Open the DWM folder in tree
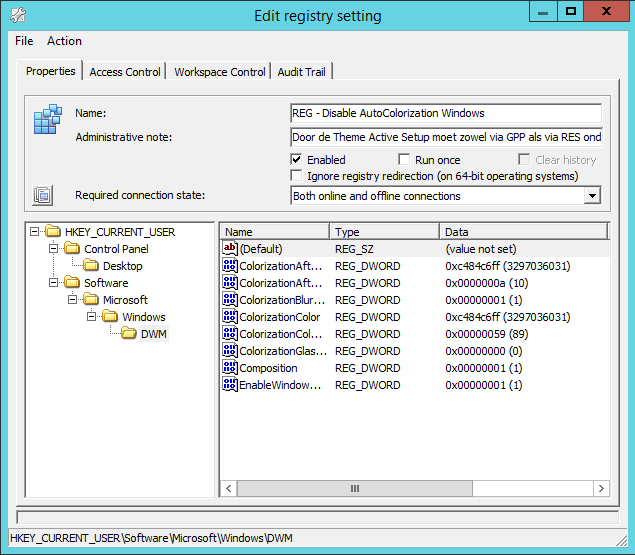635x555 pixels. 153,334
